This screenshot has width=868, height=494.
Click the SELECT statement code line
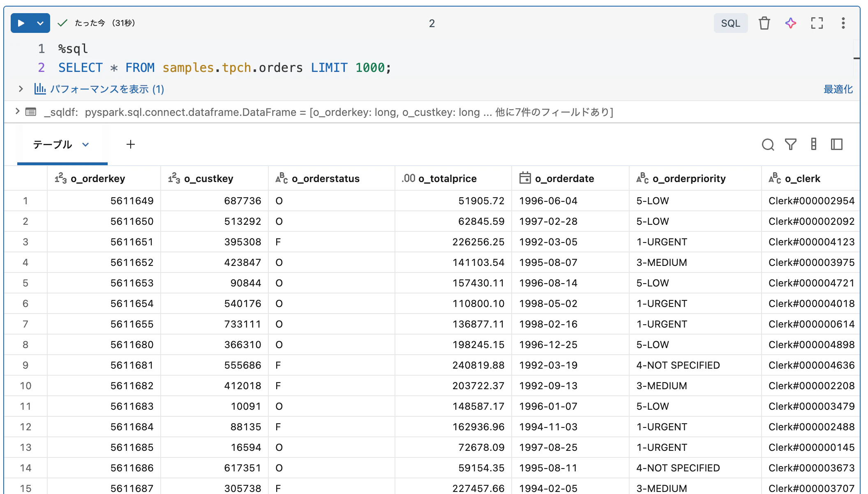tap(224, 67)
